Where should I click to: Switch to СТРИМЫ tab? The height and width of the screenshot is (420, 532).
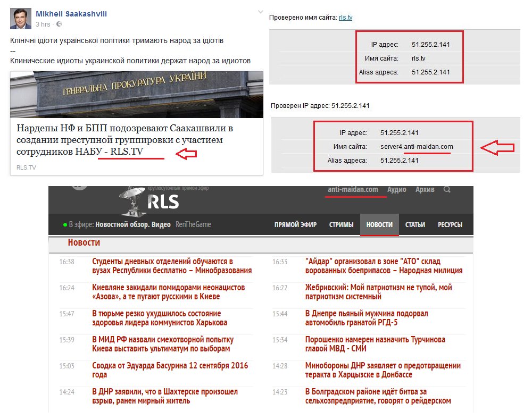[341, 224]
